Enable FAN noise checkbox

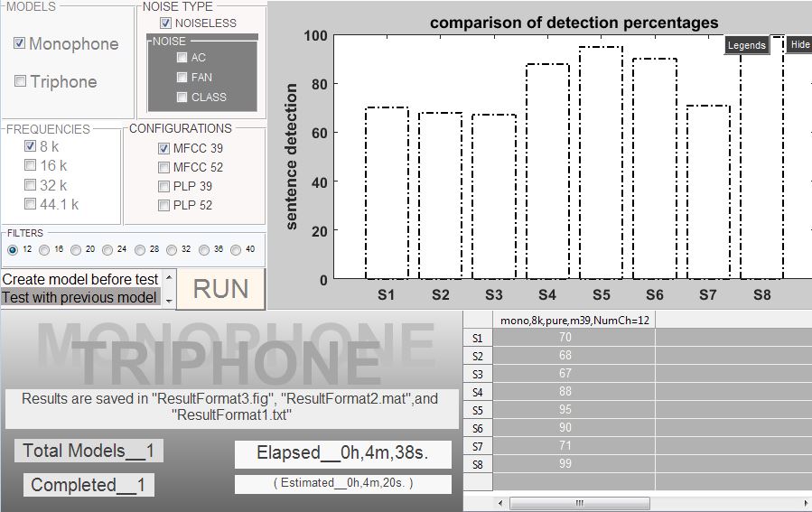[x=182, y=78]
